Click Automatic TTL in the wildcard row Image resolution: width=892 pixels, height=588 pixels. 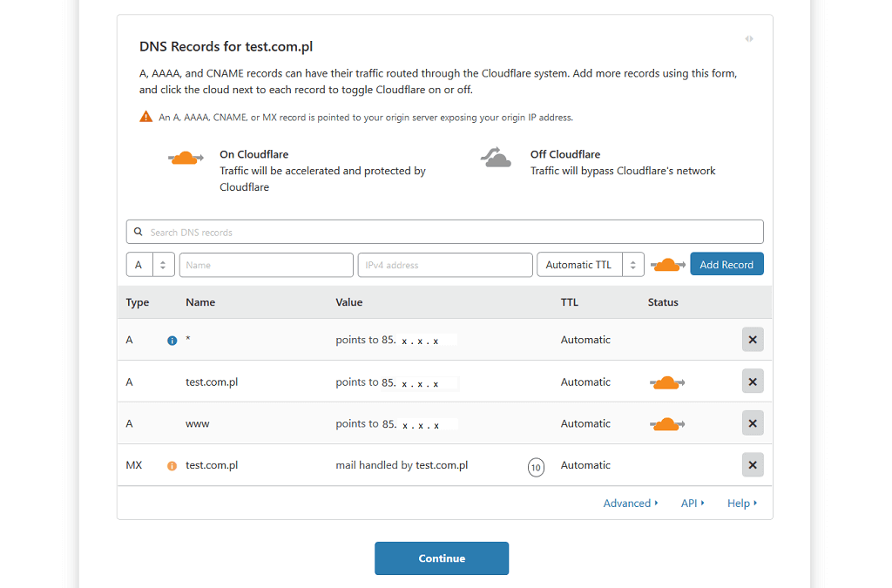[585, 340]
